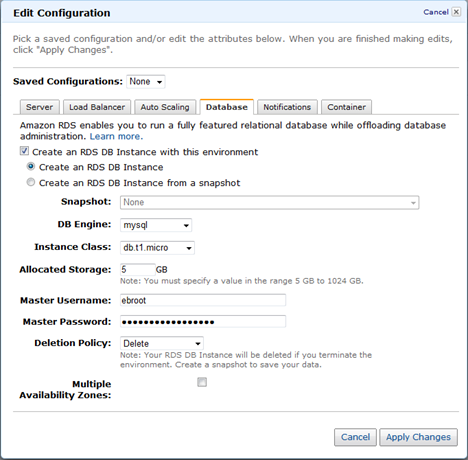Screen dimensions: 468x460
Task: Click the Allocated Storage input field
Action: tap(138, 269)
